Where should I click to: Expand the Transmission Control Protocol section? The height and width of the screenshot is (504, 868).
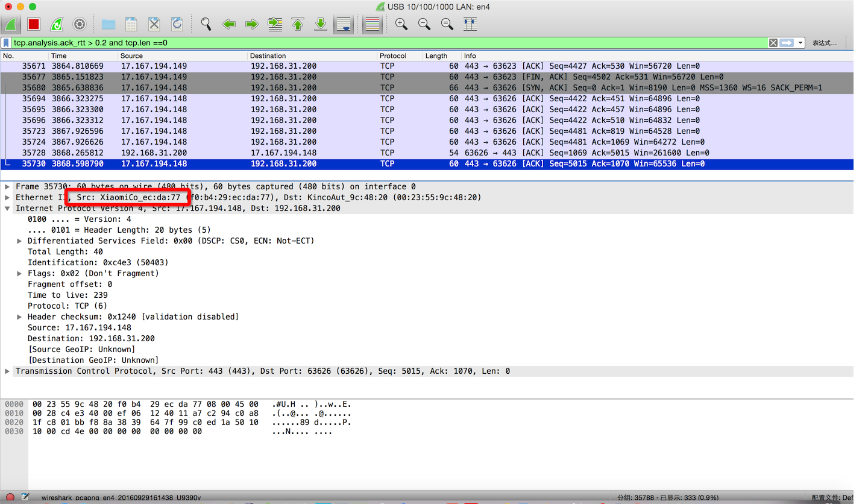7,371
